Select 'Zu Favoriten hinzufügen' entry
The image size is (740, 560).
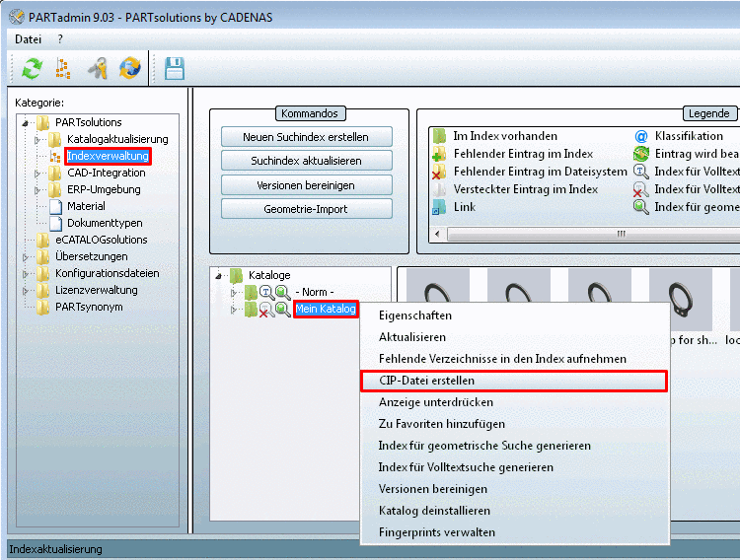coord(514,424)
